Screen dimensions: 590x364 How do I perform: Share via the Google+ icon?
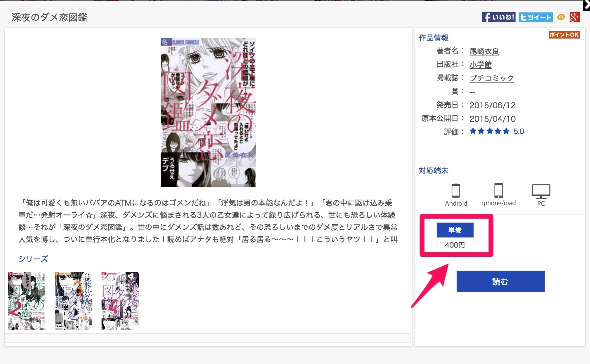(574, 17)
